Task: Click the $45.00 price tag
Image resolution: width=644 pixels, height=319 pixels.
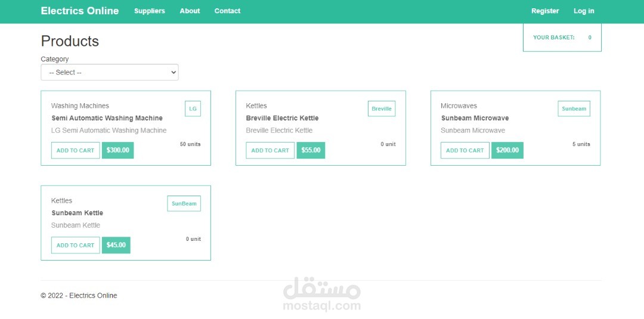Action: [x=116, y=245]
